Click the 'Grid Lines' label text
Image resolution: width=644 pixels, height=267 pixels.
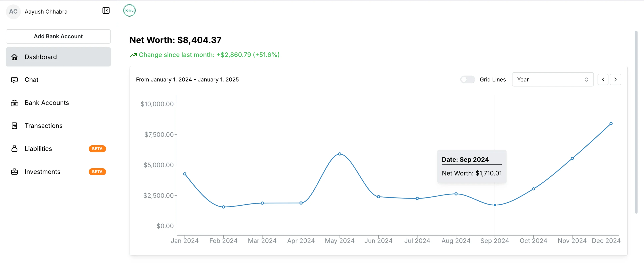493,79
